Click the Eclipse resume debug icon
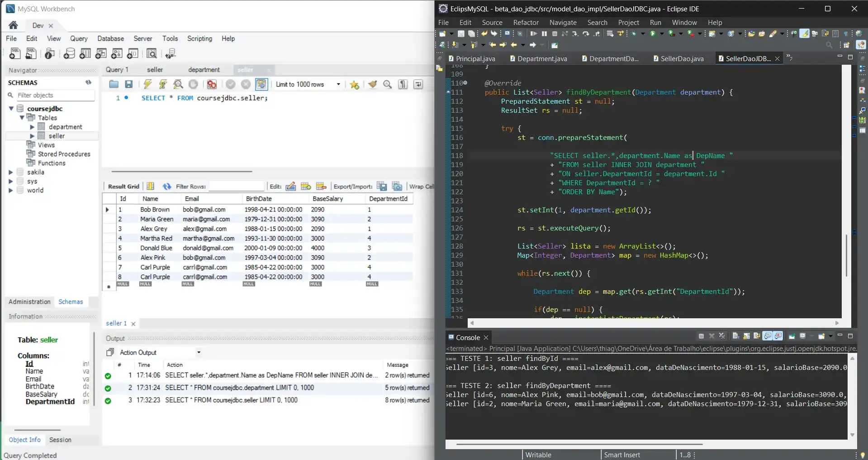The width and height of the screenshot is (868, 460). pos(534,34)
